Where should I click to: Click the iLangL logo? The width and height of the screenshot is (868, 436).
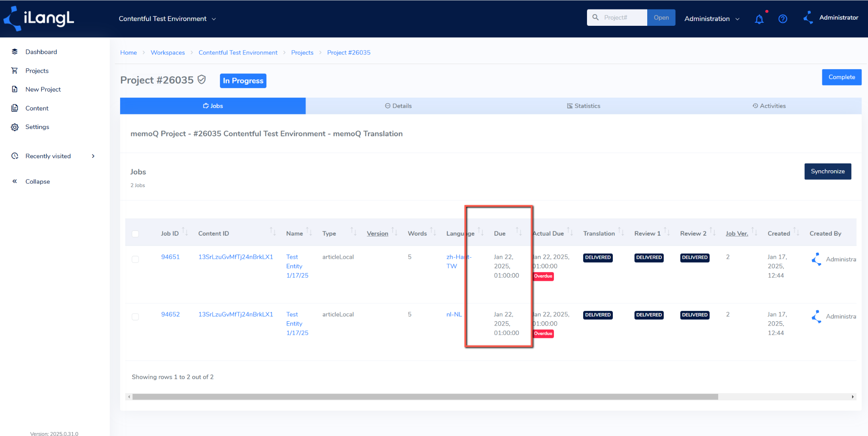click(39, 18)
